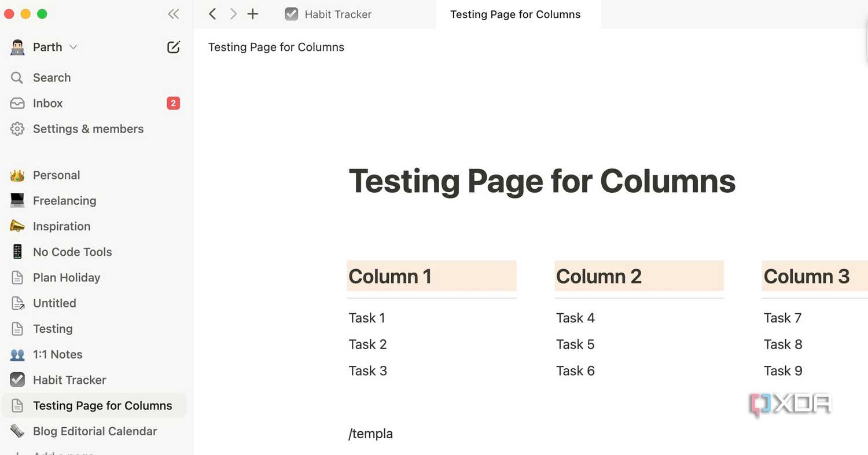Click the new page compose icon
This screenshot has width=868, height=455.
click(173, 47)
